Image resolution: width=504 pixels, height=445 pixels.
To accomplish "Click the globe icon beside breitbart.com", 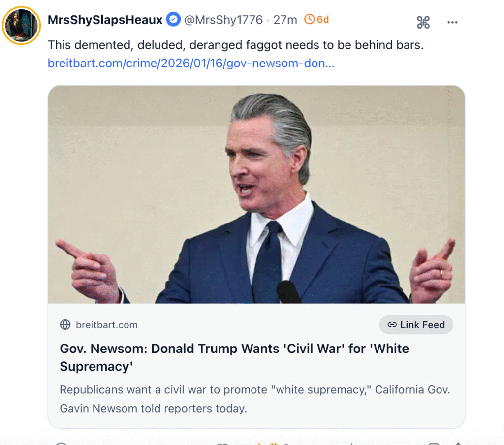I will pos(65,325).
